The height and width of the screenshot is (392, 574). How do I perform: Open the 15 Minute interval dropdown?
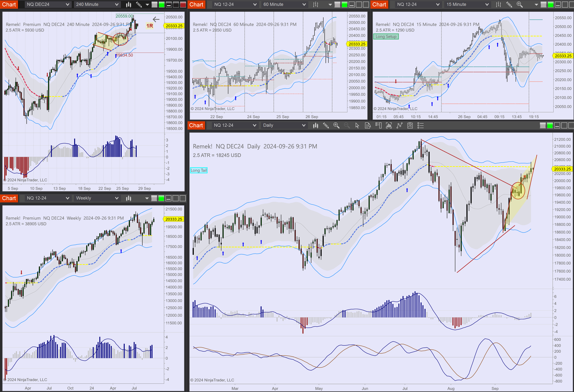click(x=467, y=4)
